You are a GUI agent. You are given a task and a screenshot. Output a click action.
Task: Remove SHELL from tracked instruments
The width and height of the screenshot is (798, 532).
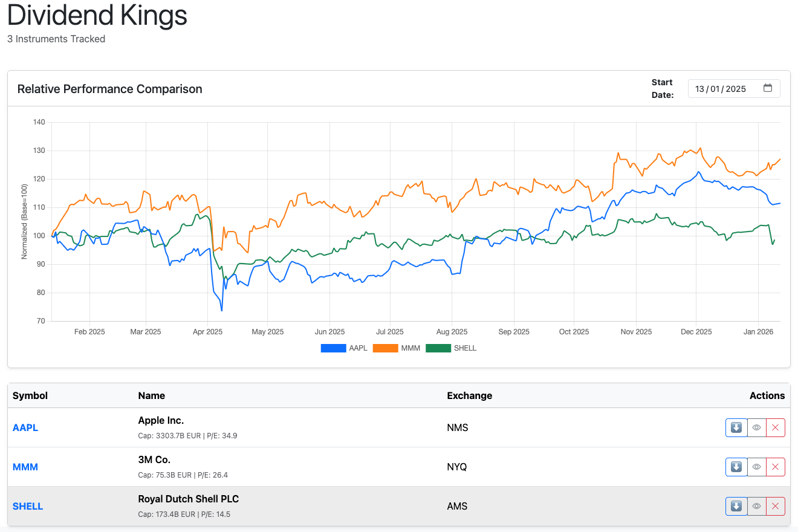click(776, 506)
